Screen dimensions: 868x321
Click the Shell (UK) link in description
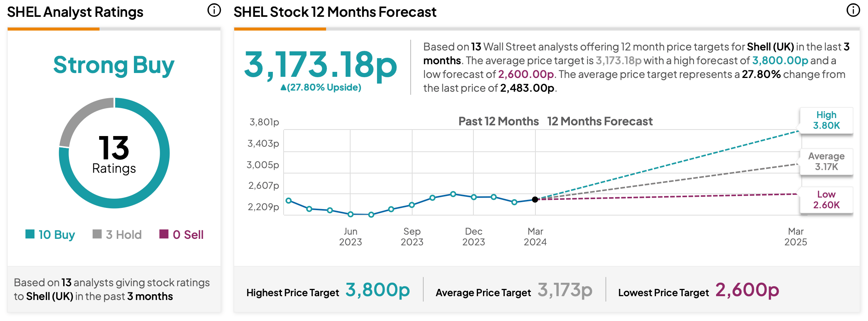point(770,47)
